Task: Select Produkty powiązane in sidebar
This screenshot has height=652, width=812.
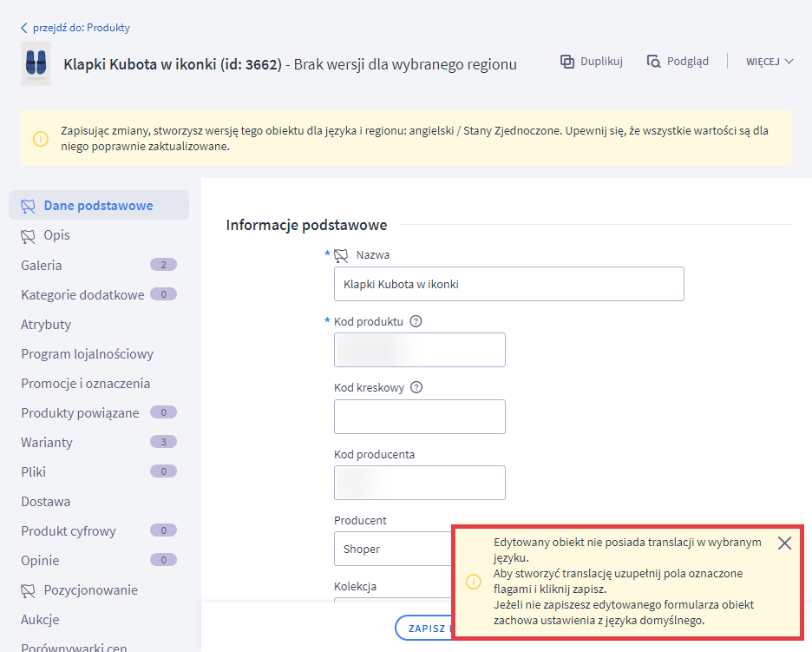Action: (80, 413)
